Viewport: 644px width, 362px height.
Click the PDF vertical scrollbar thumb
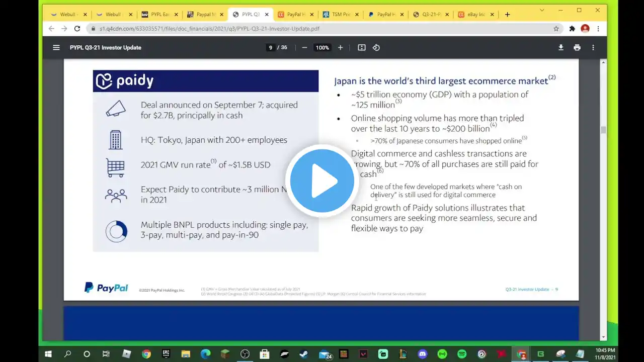[603, 130]
